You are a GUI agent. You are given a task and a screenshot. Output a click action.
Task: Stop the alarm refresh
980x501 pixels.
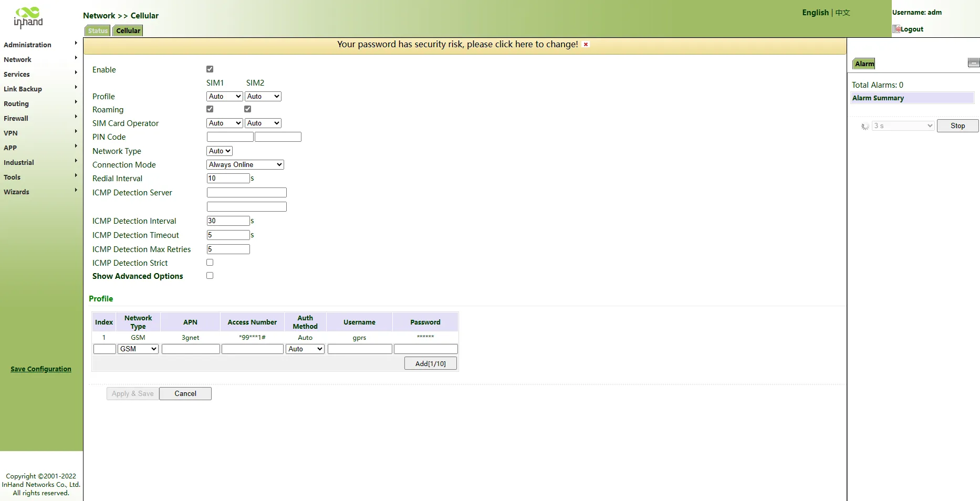[x=957, y=126]
